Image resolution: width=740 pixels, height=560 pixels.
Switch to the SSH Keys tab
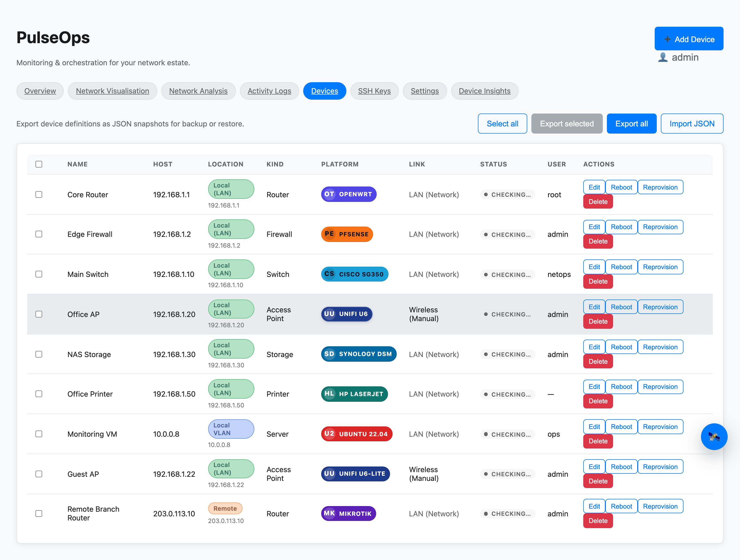(374, 91)
